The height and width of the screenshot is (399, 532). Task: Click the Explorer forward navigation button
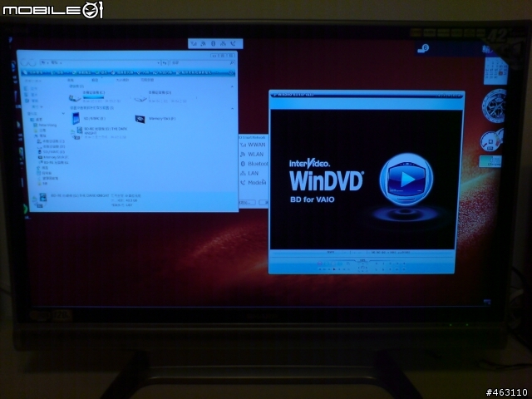point(32,62)
